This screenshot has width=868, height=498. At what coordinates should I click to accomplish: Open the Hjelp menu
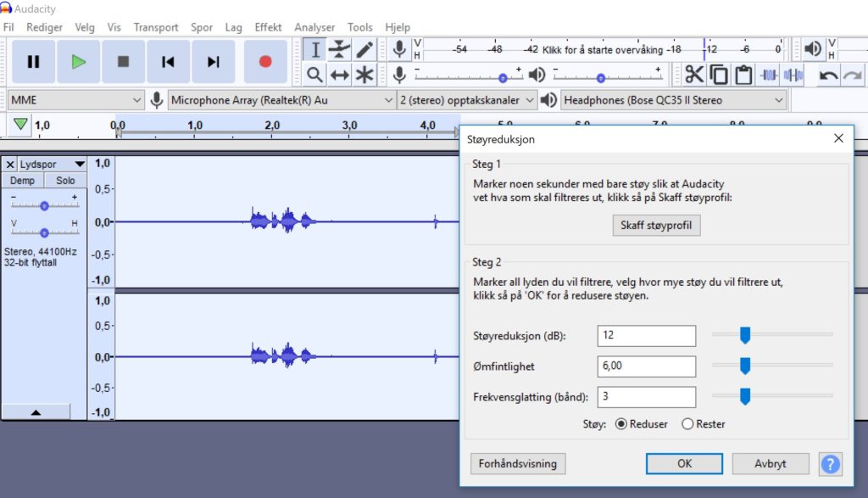click(x=398, y=27)
